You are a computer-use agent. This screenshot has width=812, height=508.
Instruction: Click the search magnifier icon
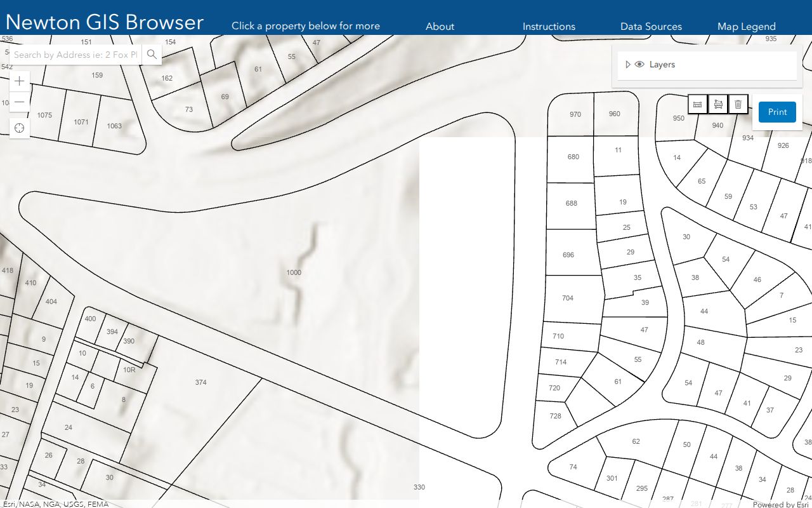(152, 55)
